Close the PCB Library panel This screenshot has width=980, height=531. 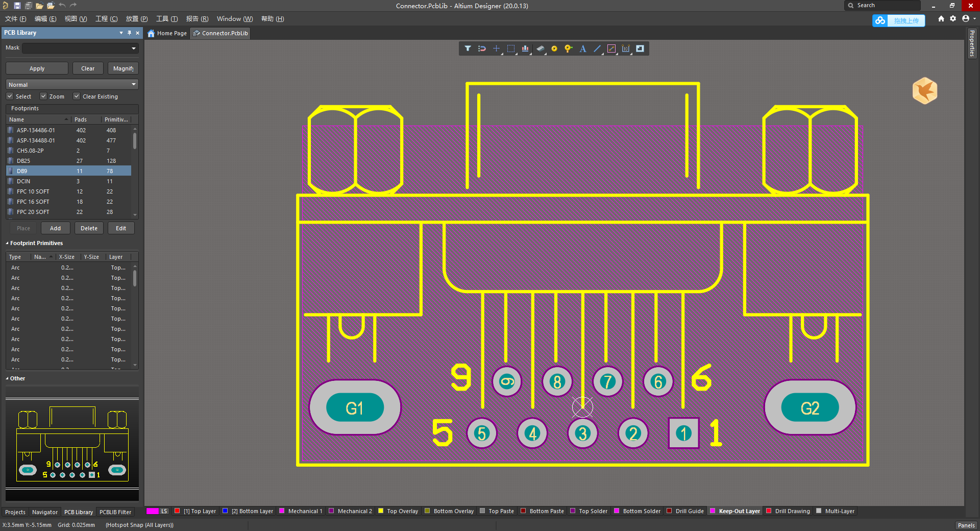tap(137, 33)
